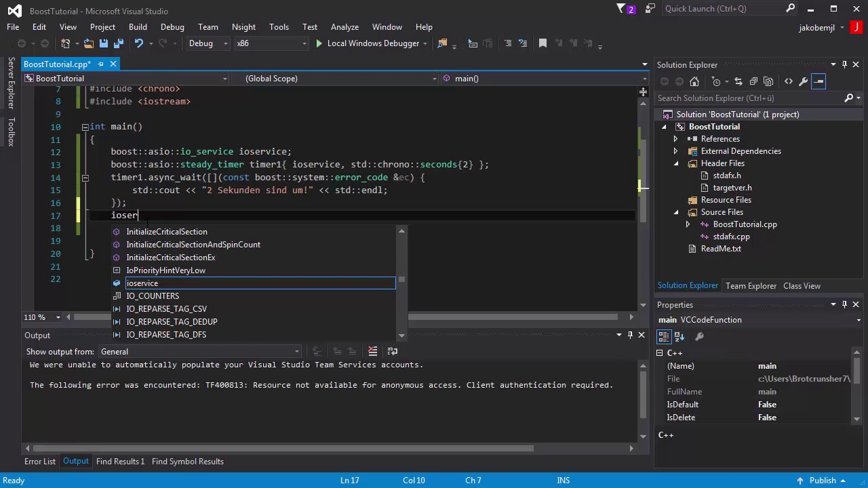Click Collapse All icon in Solution Explorer
Screen dimensions: 868x488
(x=753, y=81)
